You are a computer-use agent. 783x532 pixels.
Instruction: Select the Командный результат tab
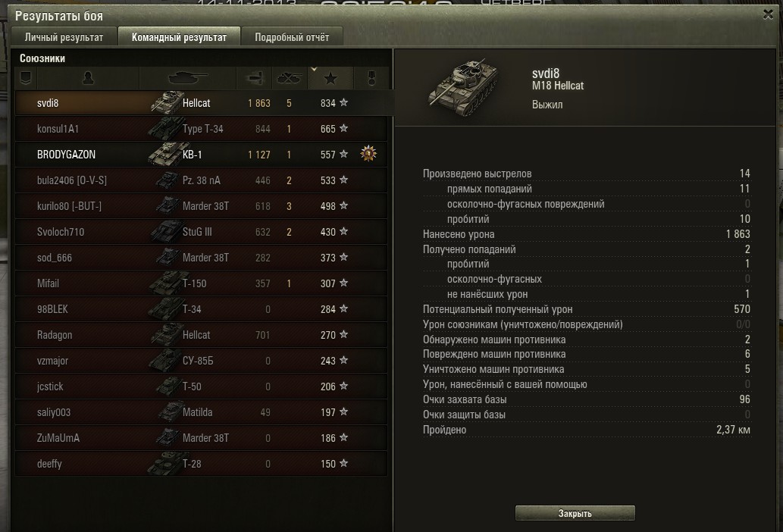tap(179, 37)
